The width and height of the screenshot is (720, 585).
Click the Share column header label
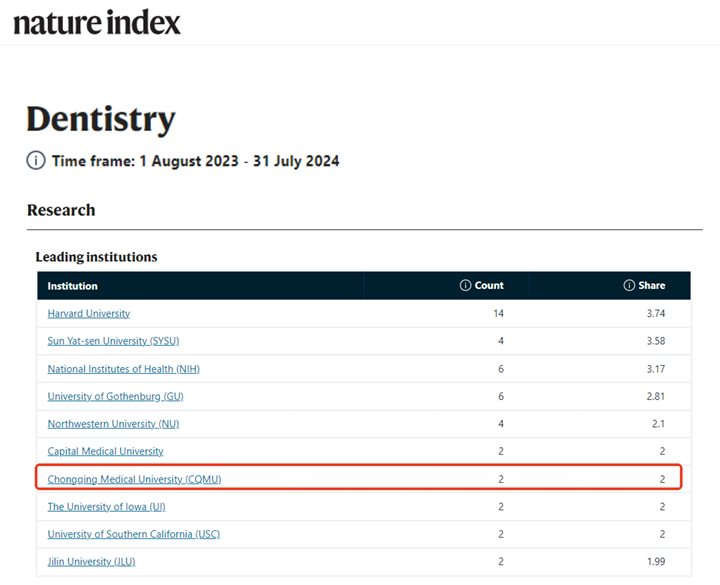click(x=652, y=285)
